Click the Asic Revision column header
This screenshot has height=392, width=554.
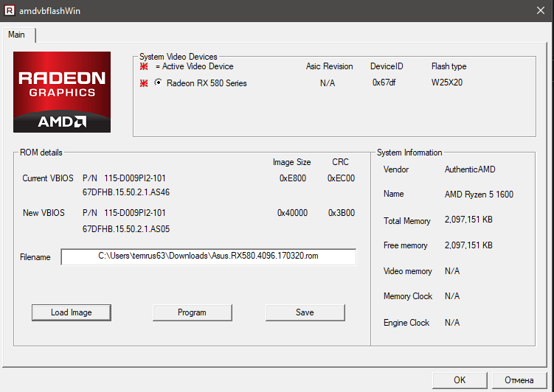pos(329,66)
